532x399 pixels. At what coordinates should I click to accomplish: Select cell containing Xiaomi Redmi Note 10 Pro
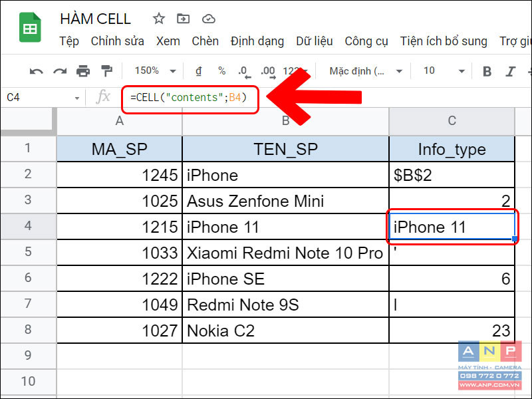point(285,253)
